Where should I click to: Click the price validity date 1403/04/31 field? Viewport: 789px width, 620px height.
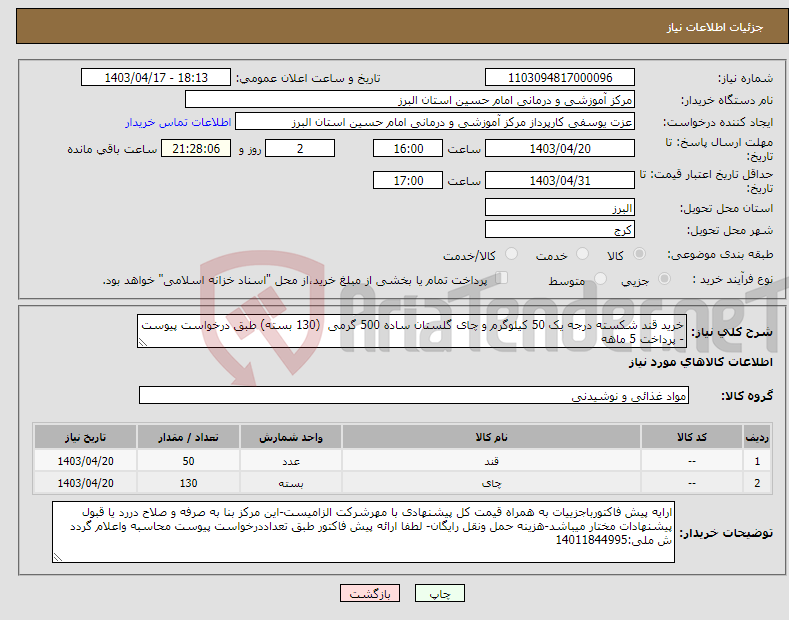tap(560, 180)
